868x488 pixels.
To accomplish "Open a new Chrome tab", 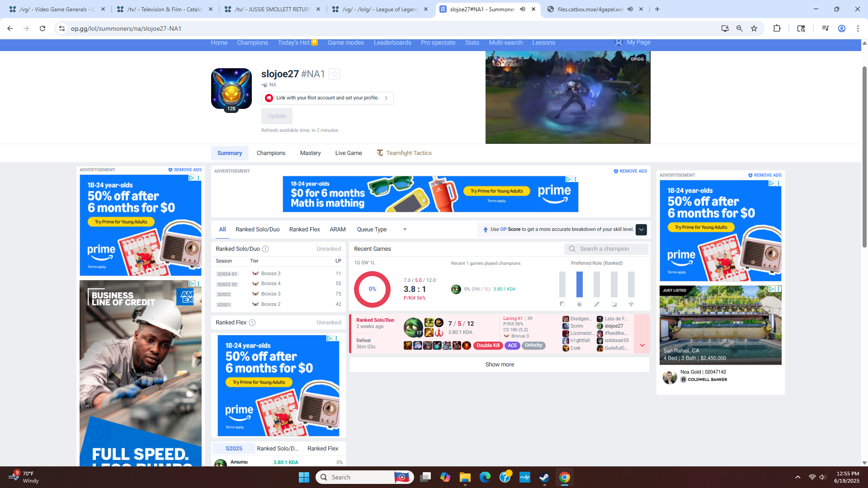I will click(x=657, y=9).
